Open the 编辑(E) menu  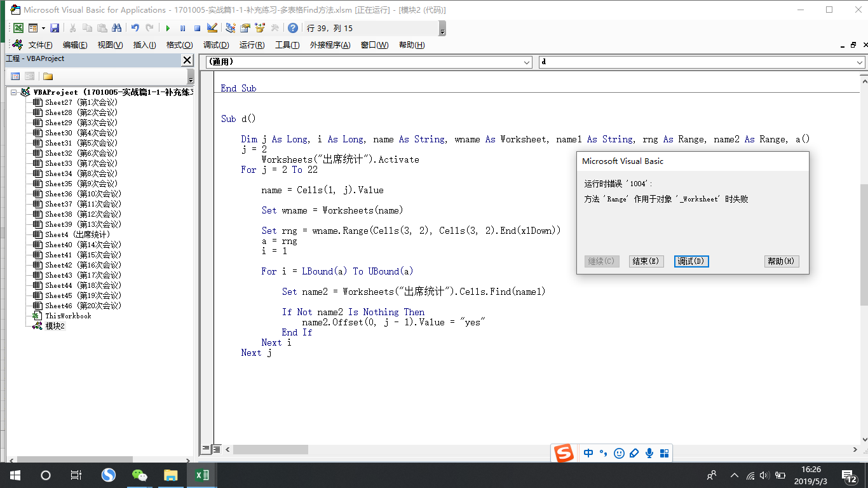pyautogui.click(x=75, y=45)
